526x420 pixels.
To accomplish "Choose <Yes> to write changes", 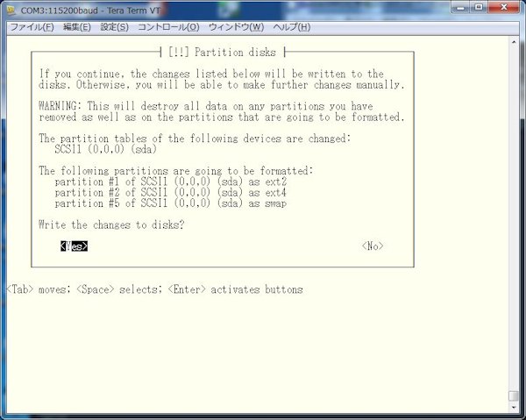I will coord(75,246).
